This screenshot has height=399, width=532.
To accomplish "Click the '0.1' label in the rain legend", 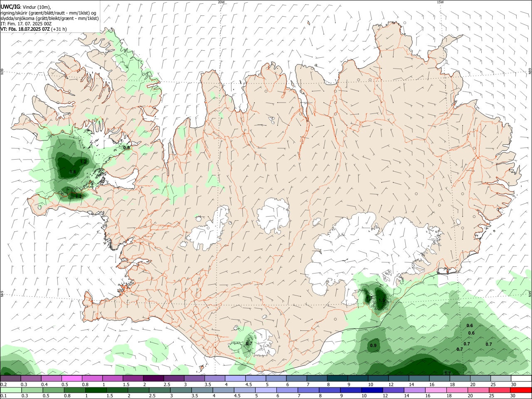I will [x=4, y=396].
